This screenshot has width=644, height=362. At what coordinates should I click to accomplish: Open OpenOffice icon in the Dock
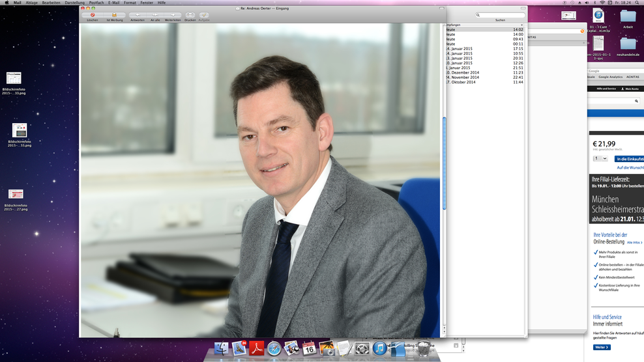coord(397,348)
